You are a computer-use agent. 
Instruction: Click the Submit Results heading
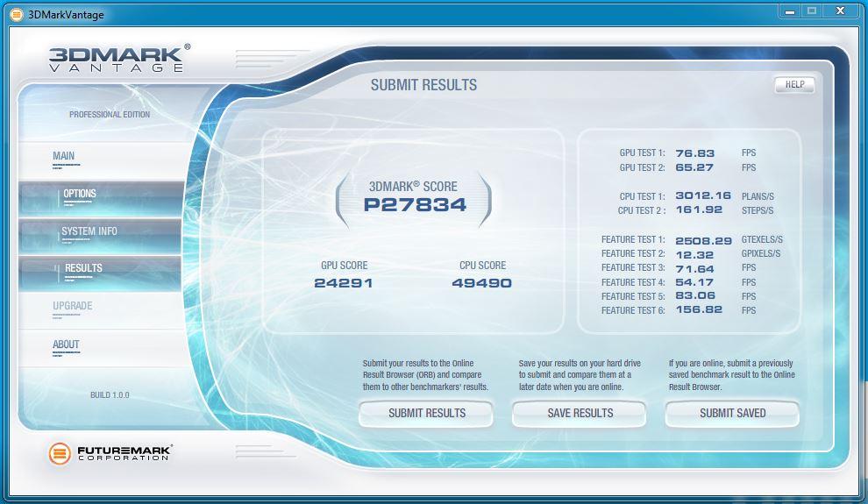coord(423,85)
